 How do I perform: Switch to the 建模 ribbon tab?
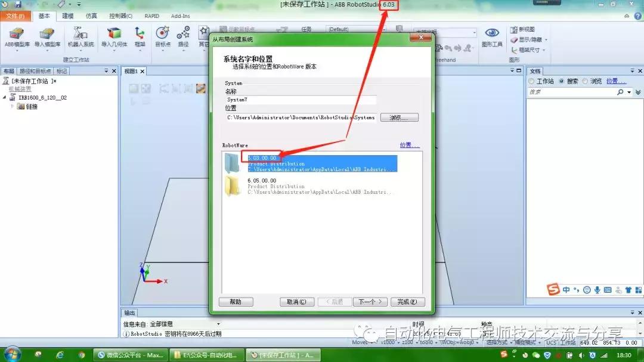click(68, 16)
